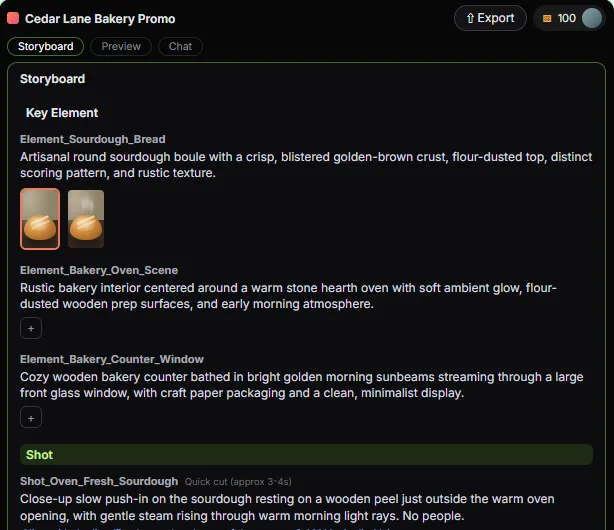Select the Shot_Oven_Fresh_Sourdough shot name

[x=99, y=481]
